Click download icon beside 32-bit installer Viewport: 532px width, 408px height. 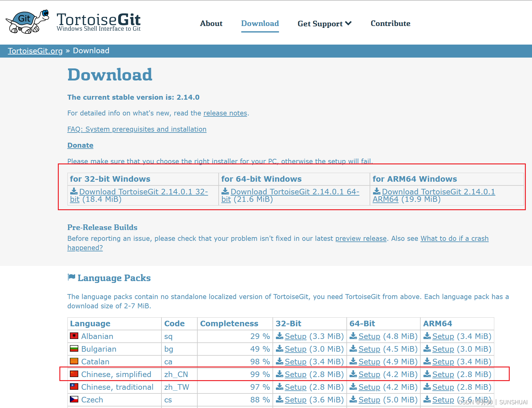[74, 191]
